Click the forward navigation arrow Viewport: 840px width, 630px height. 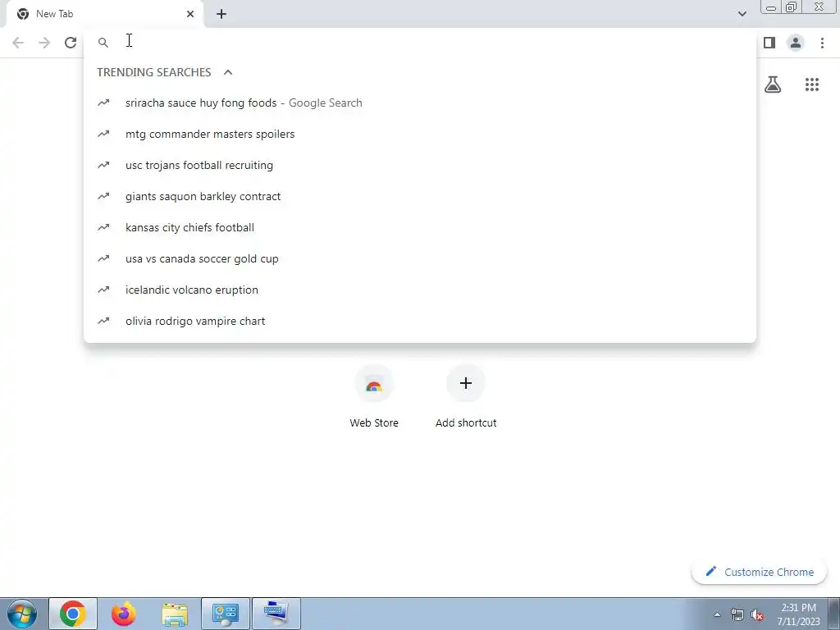click(x=44, y=43)
